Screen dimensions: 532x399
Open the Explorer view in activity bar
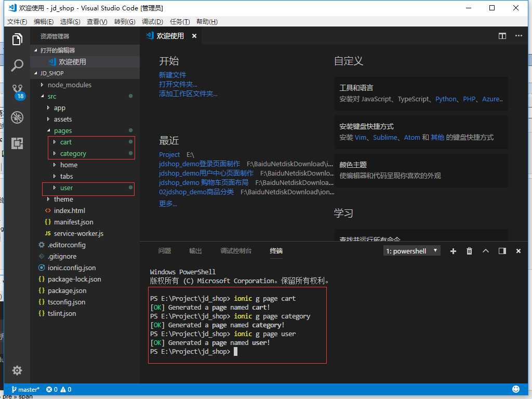click(17, 39)
